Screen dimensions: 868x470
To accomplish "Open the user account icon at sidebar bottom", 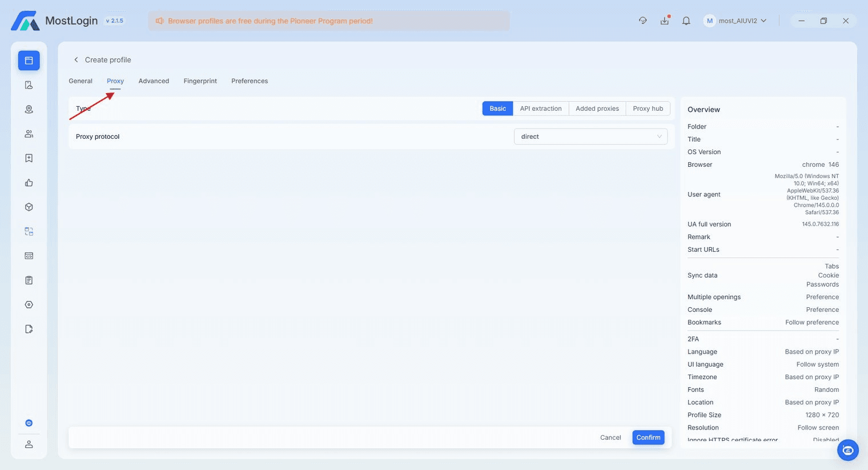I will click(x=29, y=444).
